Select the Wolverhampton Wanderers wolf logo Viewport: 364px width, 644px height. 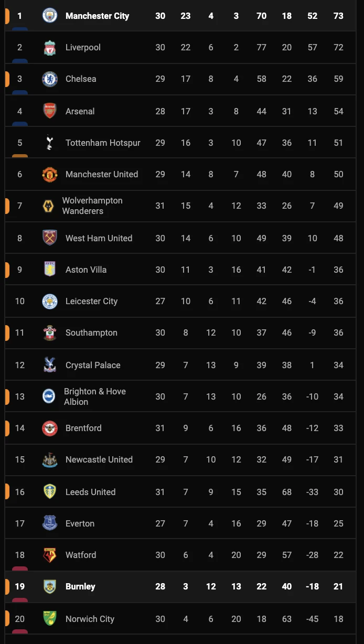coord(49,206)
